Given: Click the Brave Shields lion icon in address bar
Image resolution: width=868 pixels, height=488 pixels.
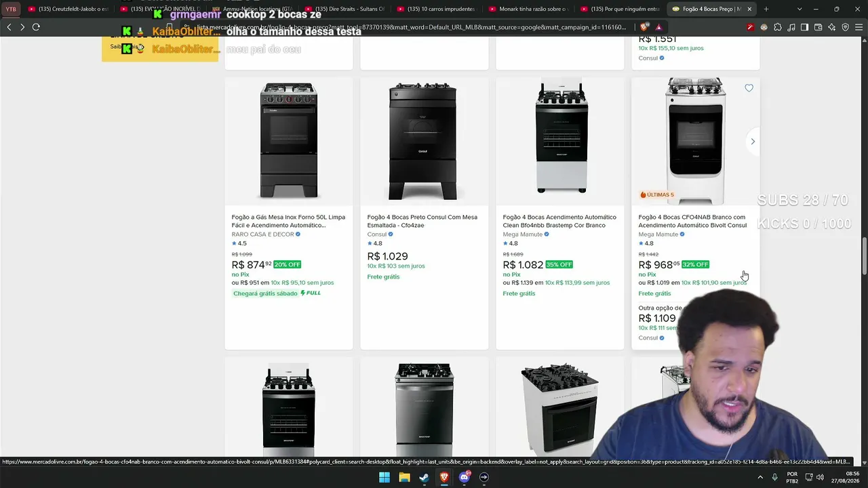Looking at the screenshot, I should click(644, 27).
